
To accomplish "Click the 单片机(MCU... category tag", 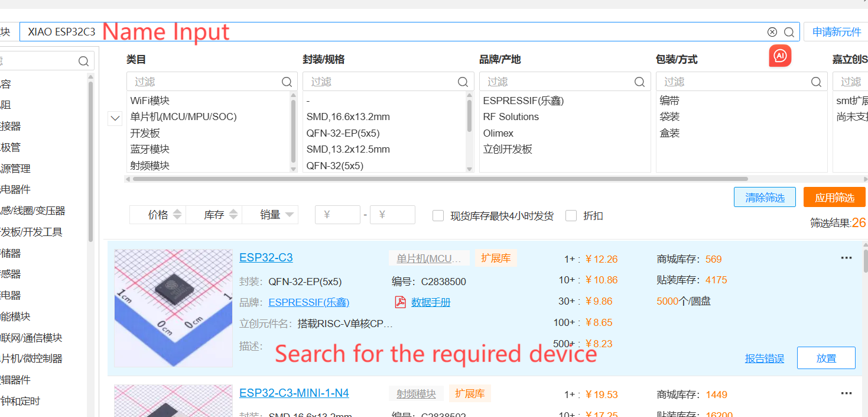I will click(x=429, y=258).
